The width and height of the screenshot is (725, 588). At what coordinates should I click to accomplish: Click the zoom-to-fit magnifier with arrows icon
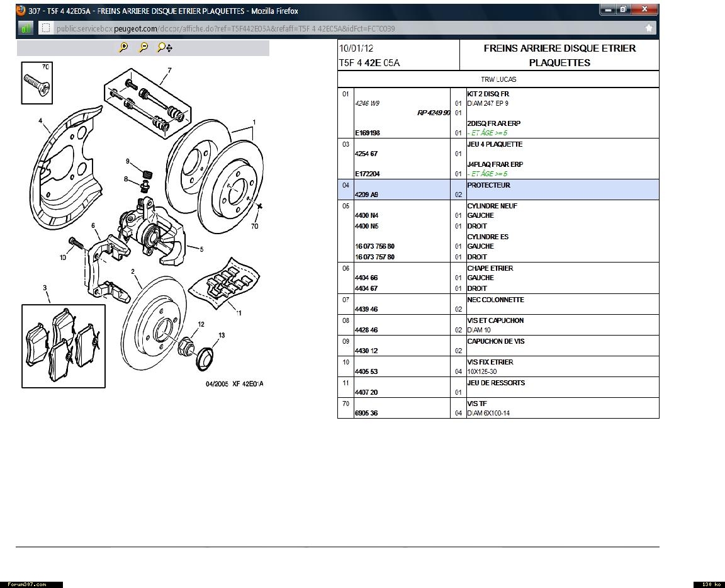pos(164,47)
